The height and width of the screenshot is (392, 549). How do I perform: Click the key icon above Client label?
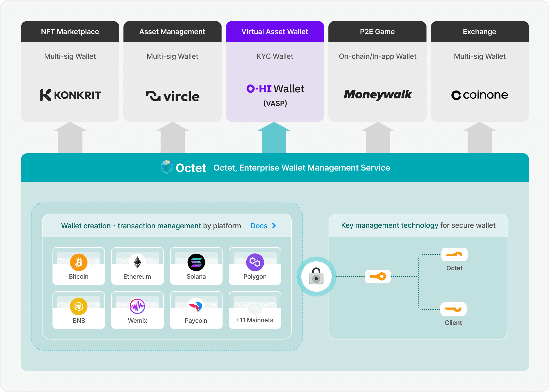coord(453,309)
